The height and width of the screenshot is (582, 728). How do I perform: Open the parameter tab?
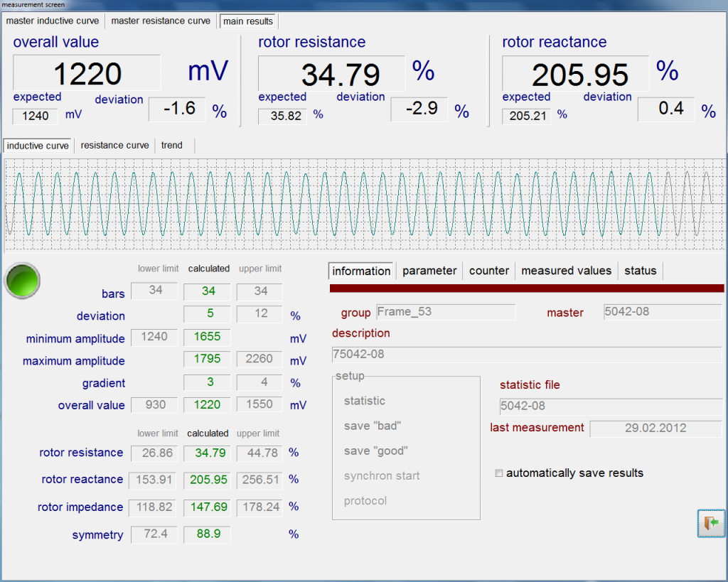[429, 271]
